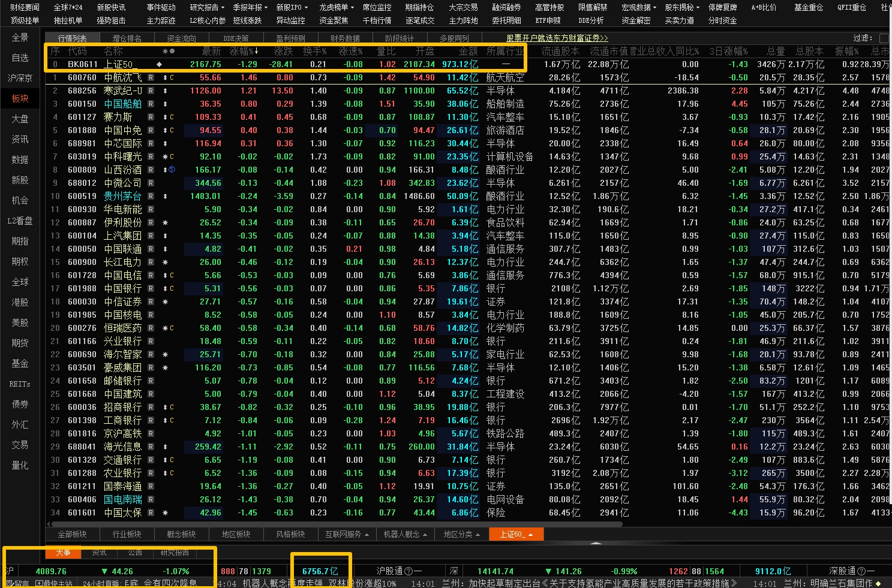892x588 pixels.
Task: Select 自选 in left sidebar
Action: (20, 58)
